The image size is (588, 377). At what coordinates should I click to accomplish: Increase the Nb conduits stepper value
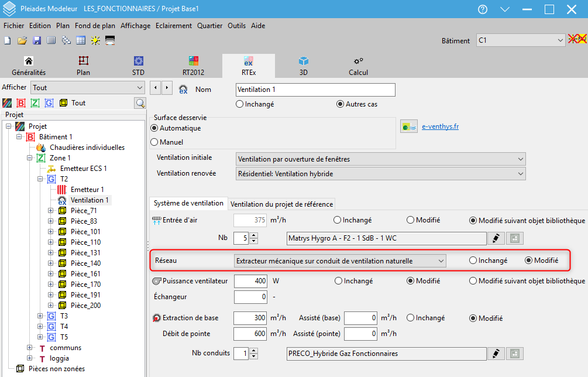(253, 351)
